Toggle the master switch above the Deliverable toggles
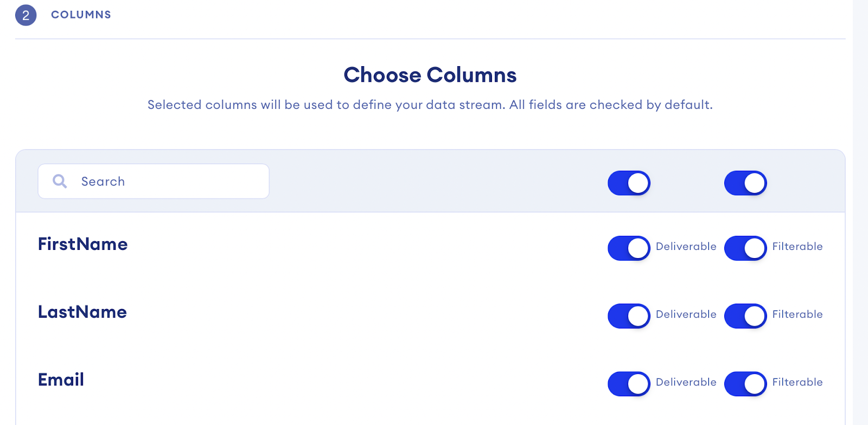The width and height of the screenshot is (868, 425). pyautogui.click(x=629, y=183)
